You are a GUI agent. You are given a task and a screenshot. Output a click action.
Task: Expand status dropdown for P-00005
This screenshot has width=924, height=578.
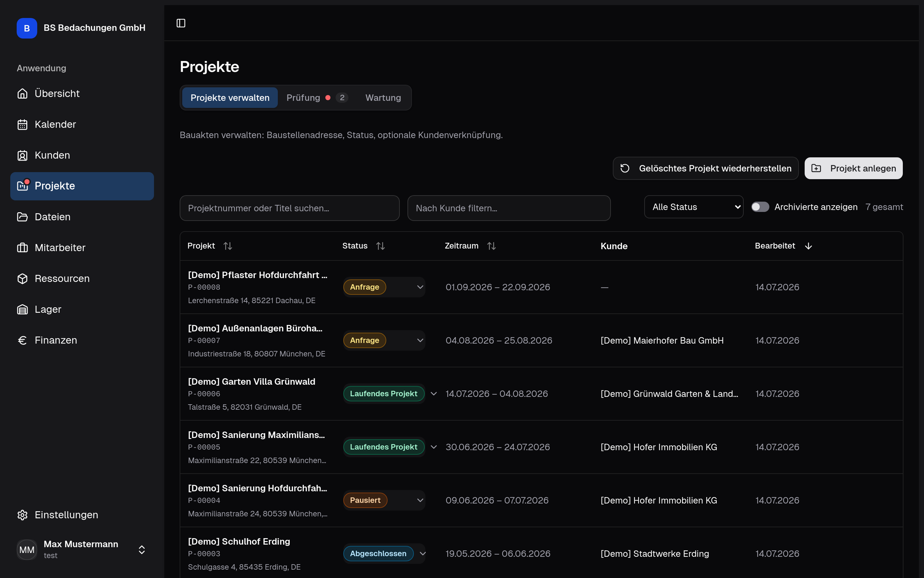[x=434, y=447]
